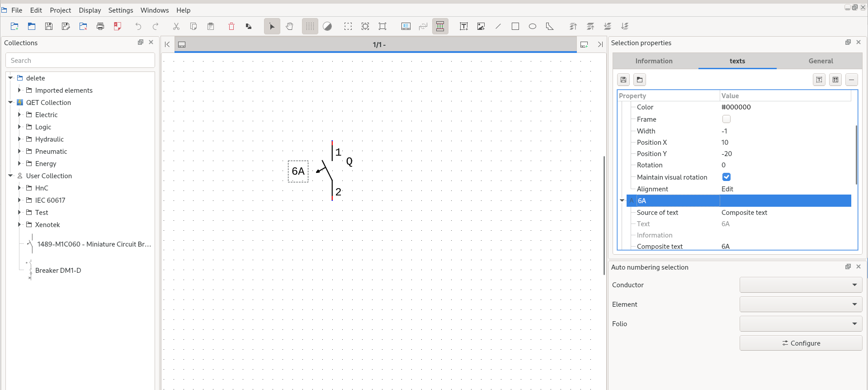Image resolution: width=868 pixels, height=390 pixels.
Task: Click the Configure button
Action: (801, 343)
